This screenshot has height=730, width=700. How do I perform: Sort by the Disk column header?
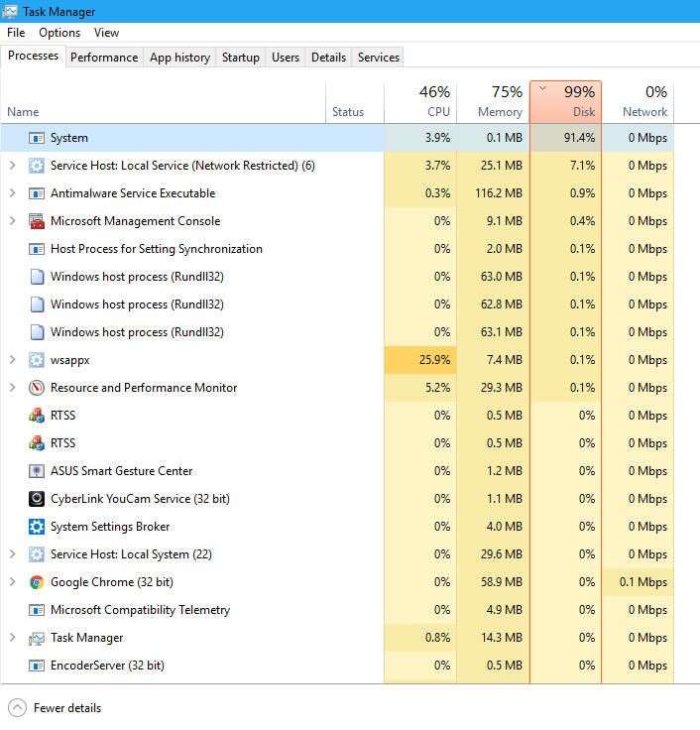click(x=565, y=102)
